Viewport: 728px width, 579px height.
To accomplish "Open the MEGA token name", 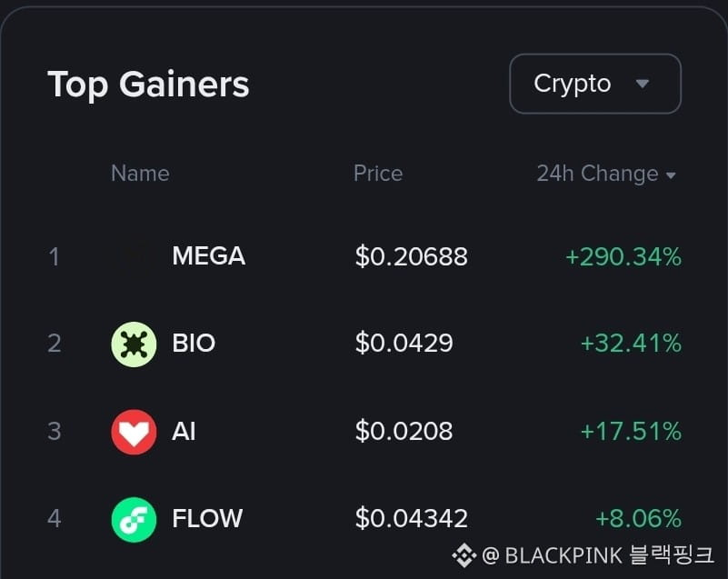I will [208, 255].
